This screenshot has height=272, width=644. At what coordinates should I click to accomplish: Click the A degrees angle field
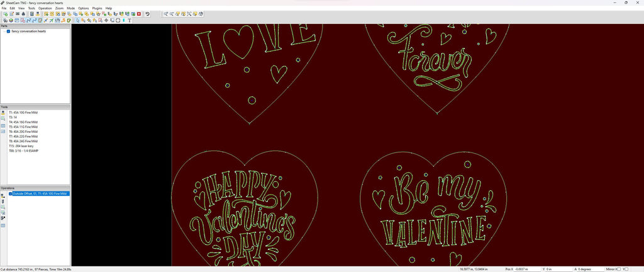[591, 269]
